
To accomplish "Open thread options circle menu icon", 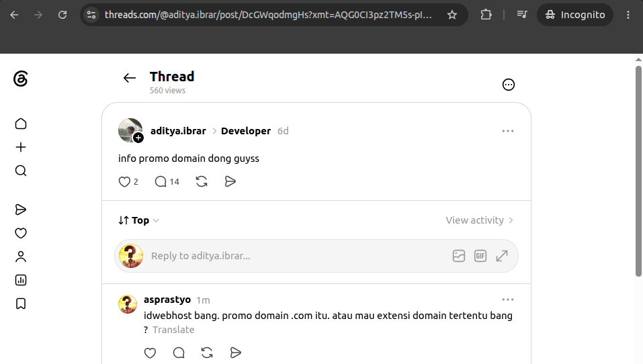I will coord(509,85).
